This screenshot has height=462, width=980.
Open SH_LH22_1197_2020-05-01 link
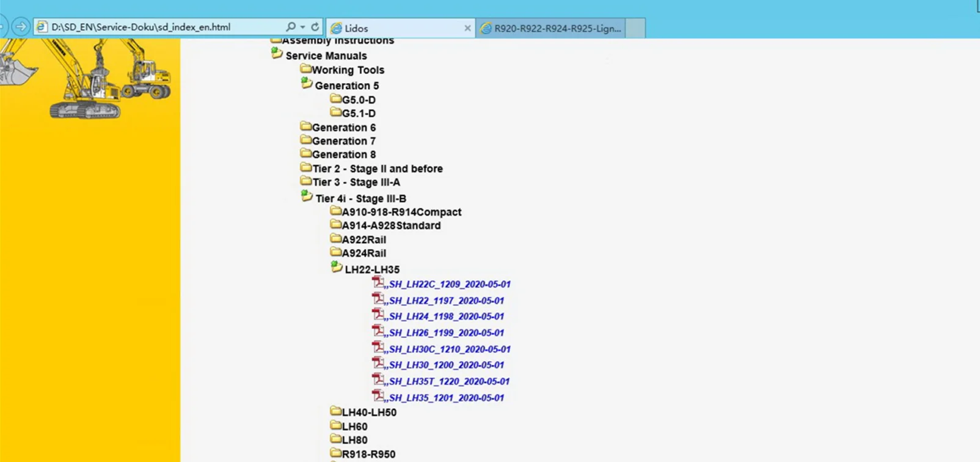(x=446, y=301)
